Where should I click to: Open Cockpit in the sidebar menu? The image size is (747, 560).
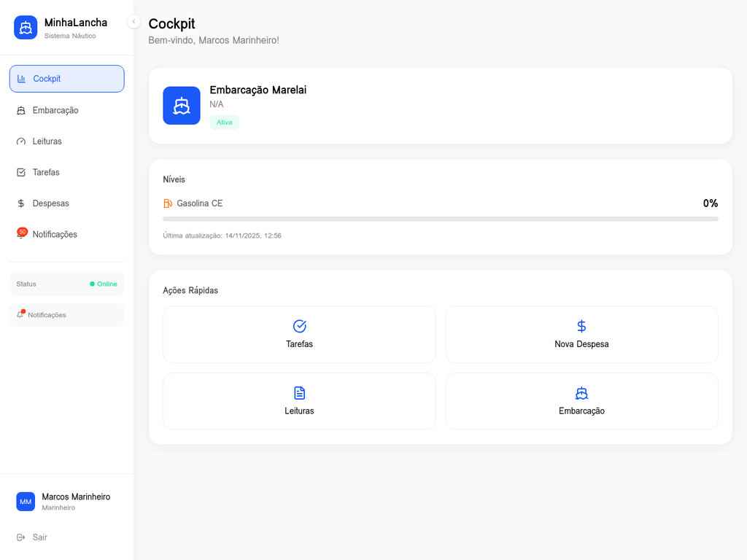pos(66,79)
